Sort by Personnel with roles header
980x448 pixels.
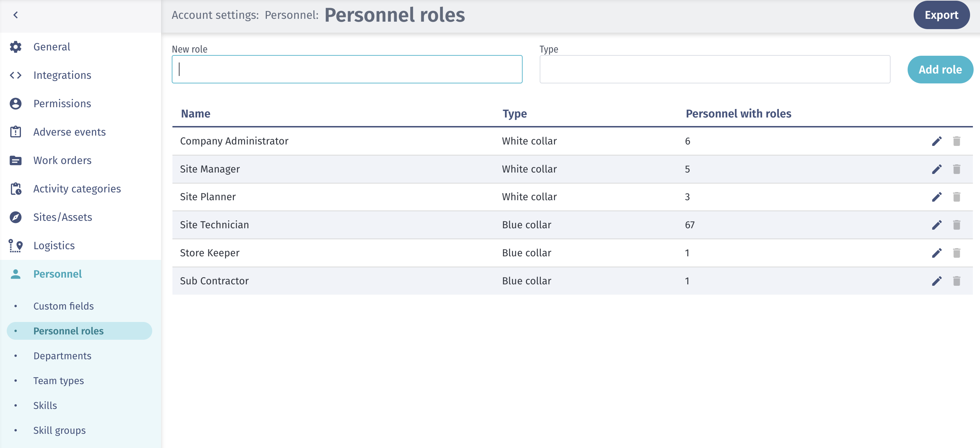(738, 114)
